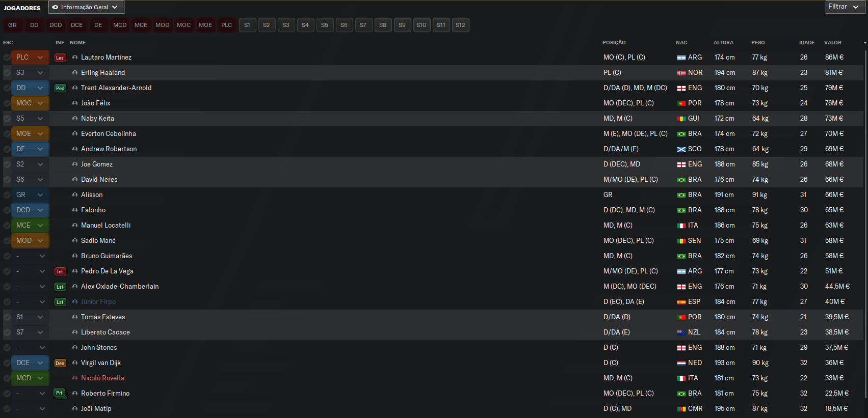
Task: Toggle selection check for John Stones
Action: pyautogui.click(x=7, y=348)
